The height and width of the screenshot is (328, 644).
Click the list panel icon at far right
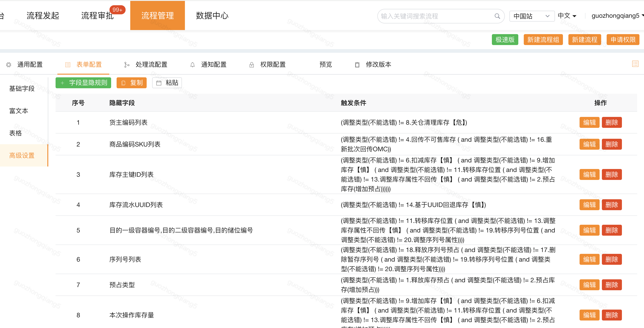[635, 64]
